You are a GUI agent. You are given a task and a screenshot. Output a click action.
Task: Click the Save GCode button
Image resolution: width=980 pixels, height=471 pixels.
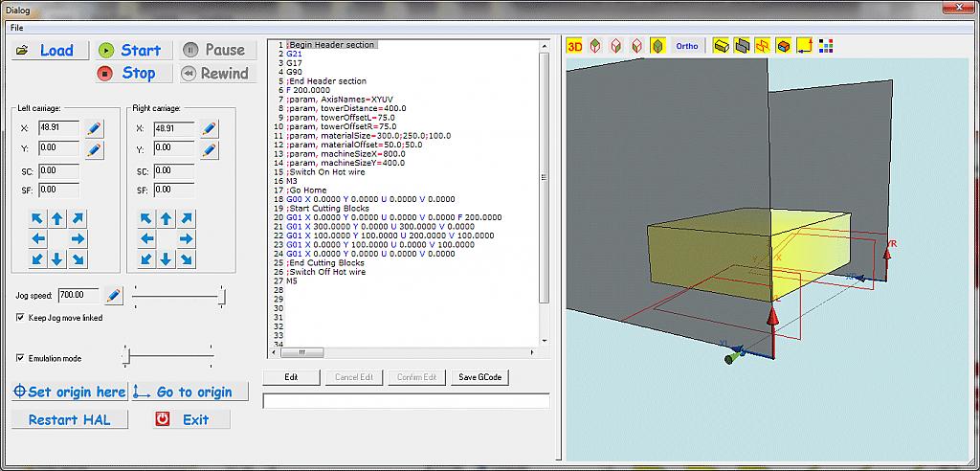(x=480, y=377)
